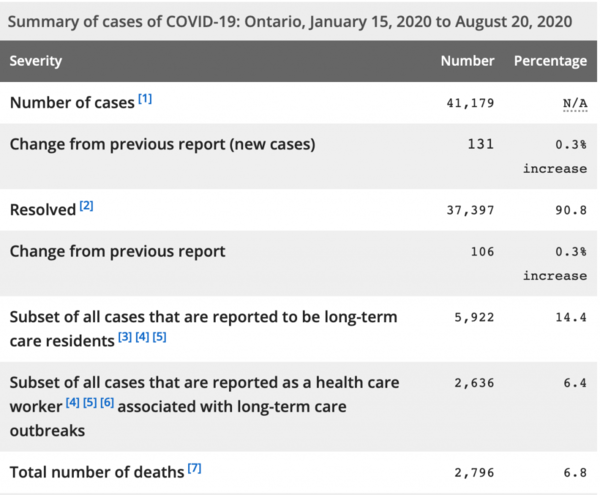Open footnote 7 beside Total number of deaths
Image resolution: width=600 pixels, height=495 pixels.
[194, 467]
